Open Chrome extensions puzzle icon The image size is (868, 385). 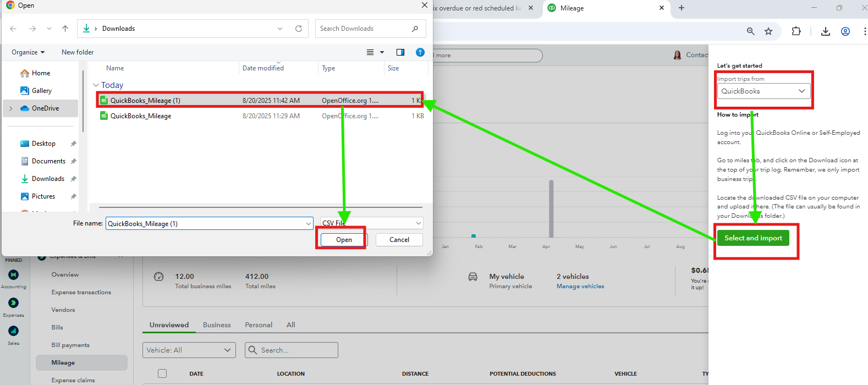(796, 31)
